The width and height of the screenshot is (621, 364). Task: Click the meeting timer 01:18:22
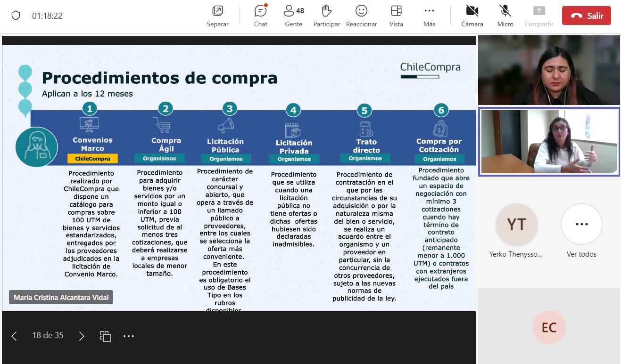click(x=47, y=16)
